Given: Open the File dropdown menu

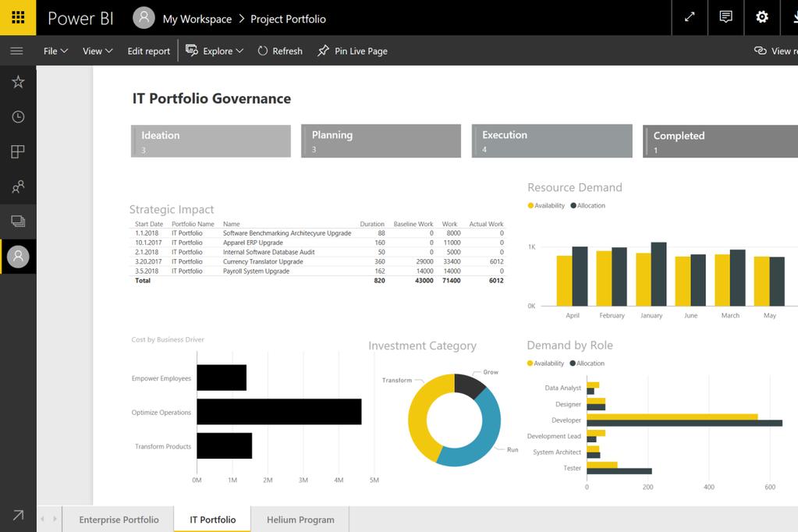Looking at the screenshot, I should [55, 51].
